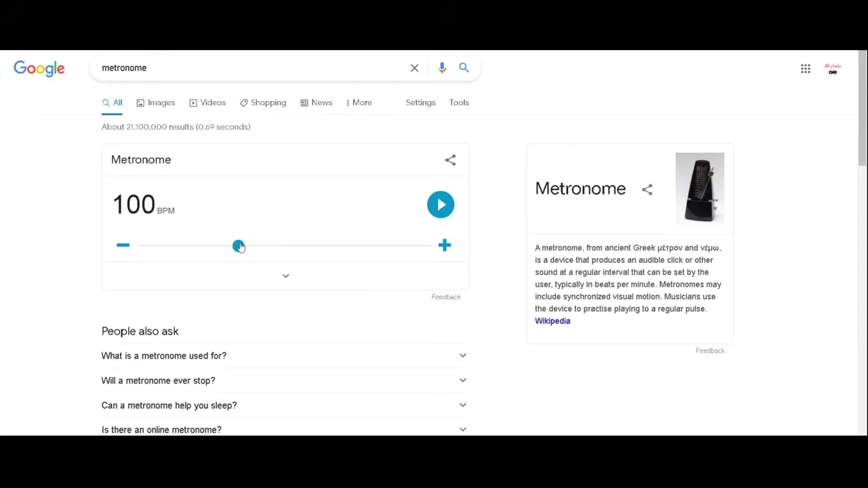Click Feedback under the metronome widget

coord(446,297)
